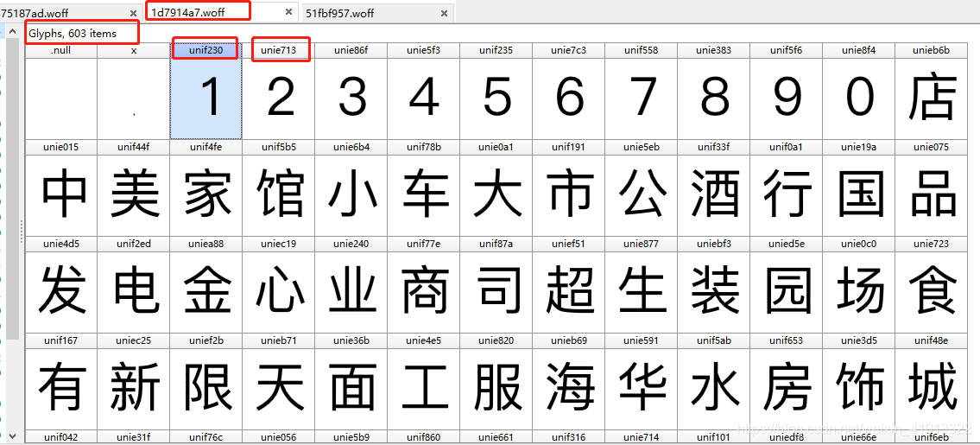
Task: Select the glyph 7 cell (unif558)
Action: [x=641, y=91]
